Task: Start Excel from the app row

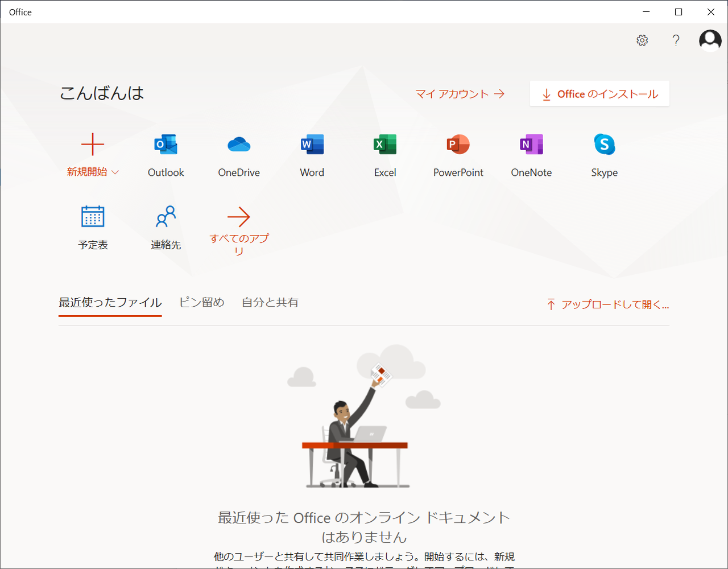Action: [385, 145]
